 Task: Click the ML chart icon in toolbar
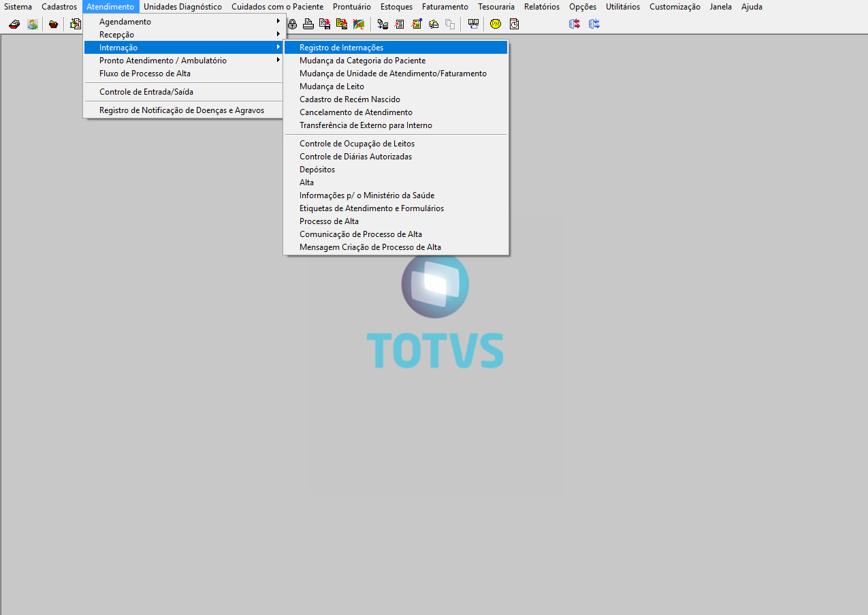click(358, 24)
